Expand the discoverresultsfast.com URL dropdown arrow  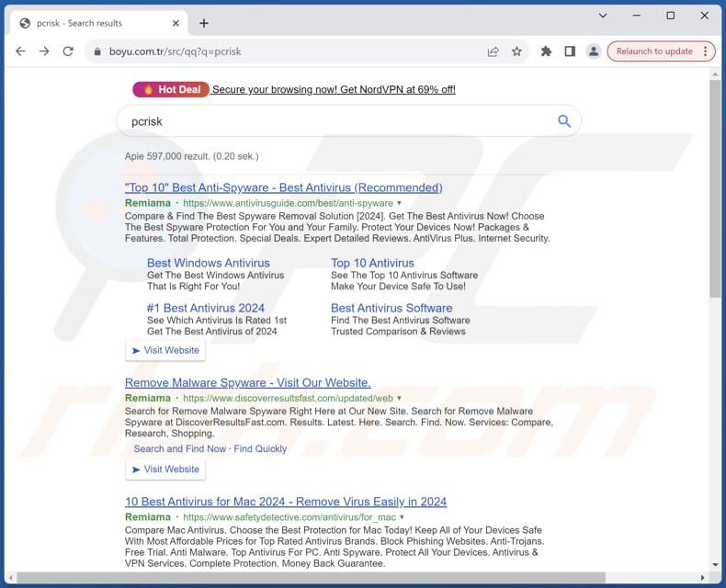click(400, 398)
